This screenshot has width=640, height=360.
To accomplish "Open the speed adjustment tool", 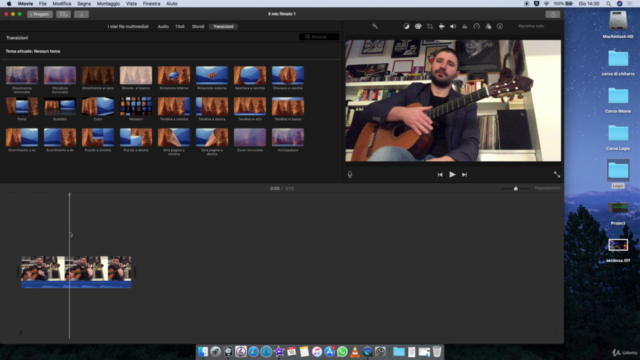I will [x=476, y=26].
